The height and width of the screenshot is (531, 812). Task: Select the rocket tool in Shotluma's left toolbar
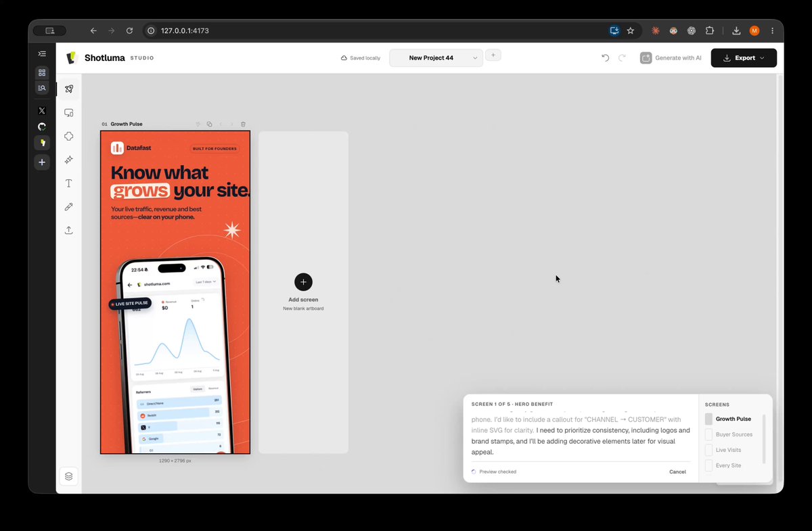(x=68, y=89)
